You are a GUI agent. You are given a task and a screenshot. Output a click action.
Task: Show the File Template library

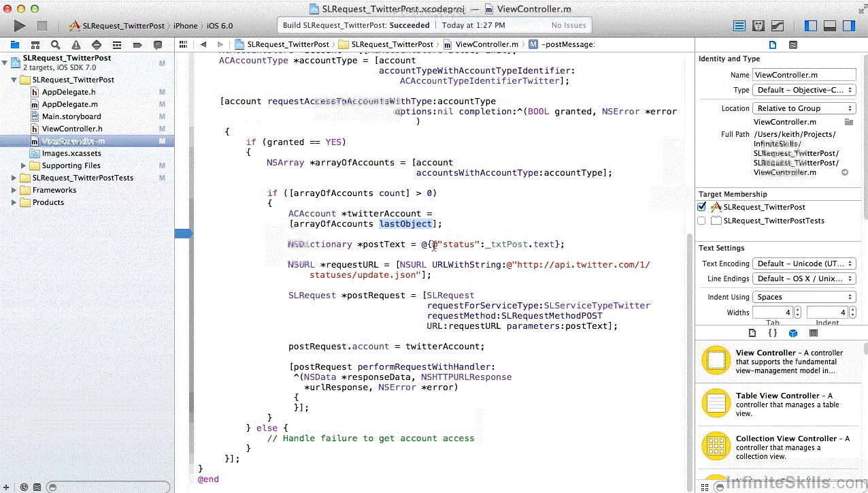click(x=752, y=333)
